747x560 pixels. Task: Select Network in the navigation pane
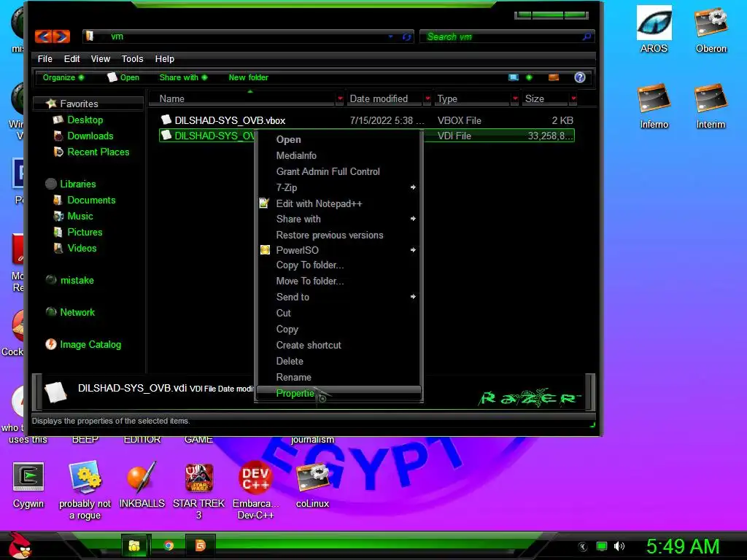point(77,312)
